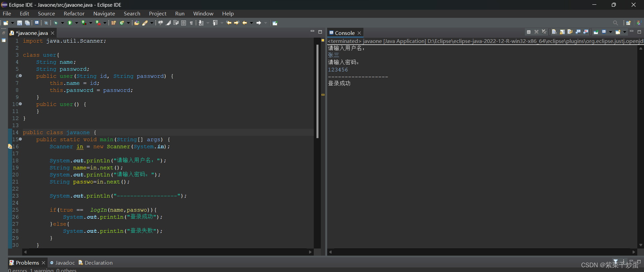
Task: Click the New Java Package icon
Action: pos(113,23)
